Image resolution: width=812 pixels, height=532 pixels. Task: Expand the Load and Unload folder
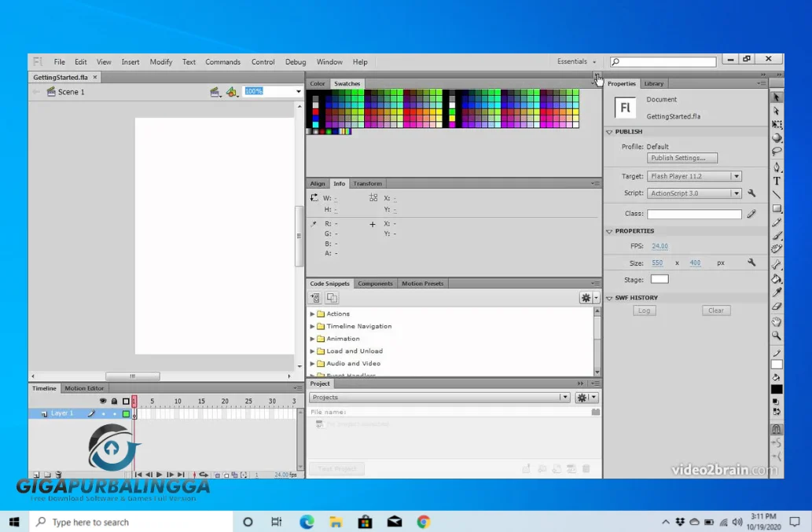pos(312,351)
